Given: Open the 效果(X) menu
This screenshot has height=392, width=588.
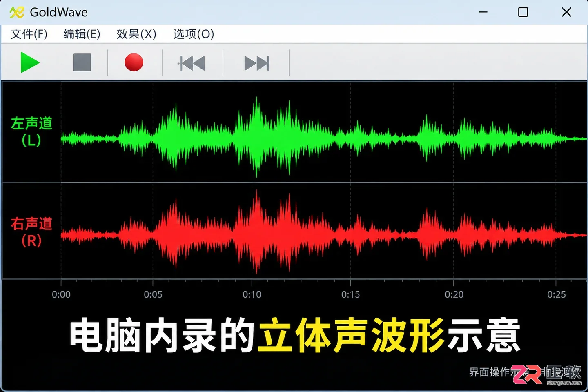Looking at the screenshot, I should 136,34.
